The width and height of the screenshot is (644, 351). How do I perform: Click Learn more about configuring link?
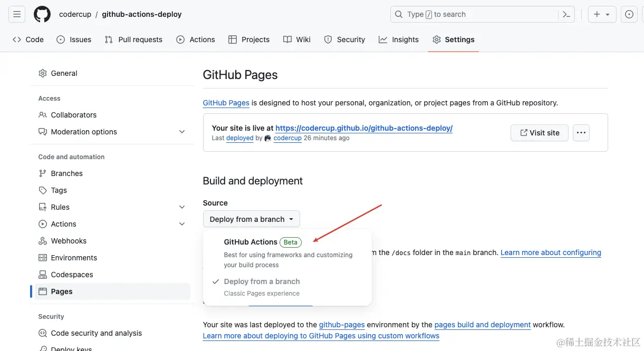pos(551,252)
